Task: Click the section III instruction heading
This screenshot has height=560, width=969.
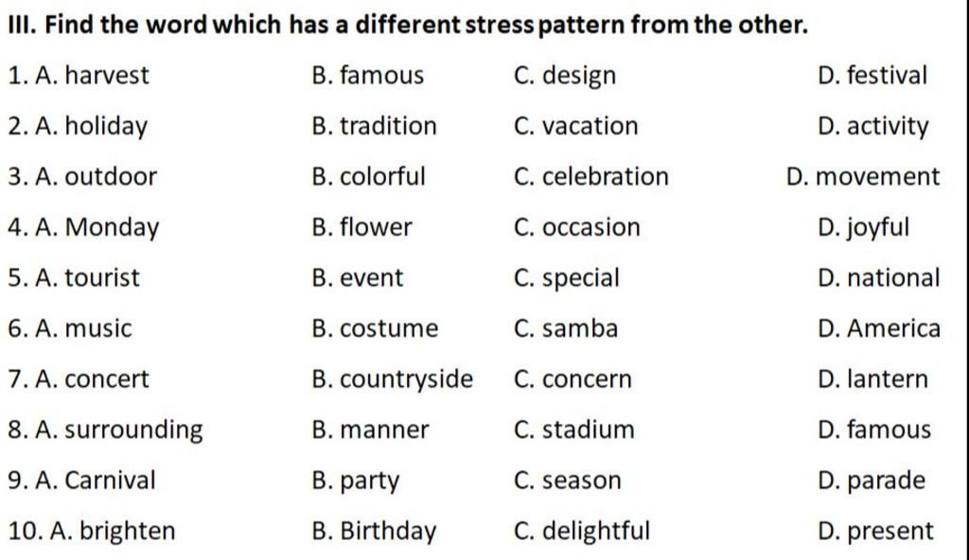Action: 408,26
